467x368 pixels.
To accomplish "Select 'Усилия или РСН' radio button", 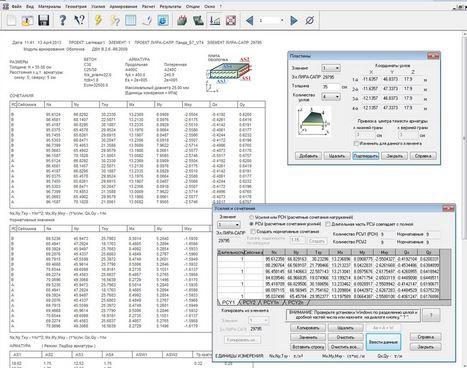I will pos(252,217).
